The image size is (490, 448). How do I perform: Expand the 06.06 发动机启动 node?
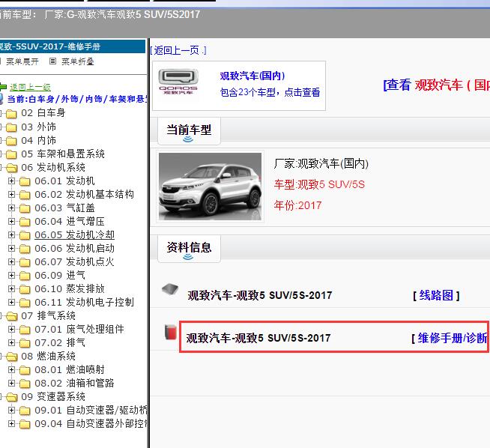pos(11,248)
